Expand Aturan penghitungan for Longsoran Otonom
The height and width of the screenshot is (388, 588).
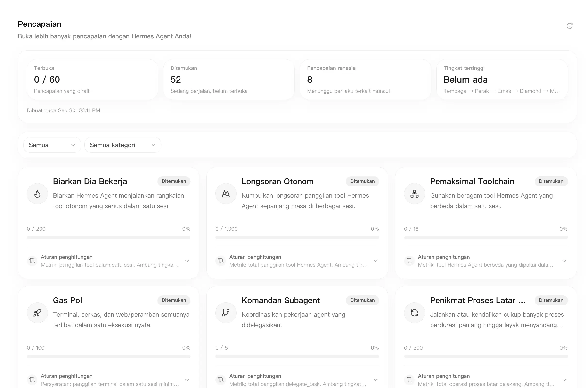point(376,261)
